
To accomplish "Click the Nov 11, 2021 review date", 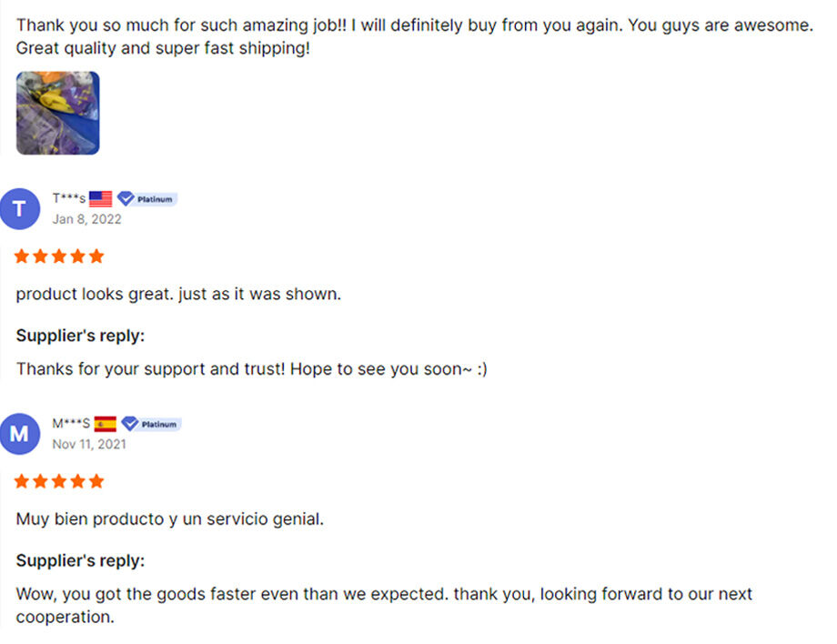I will 89,444.
